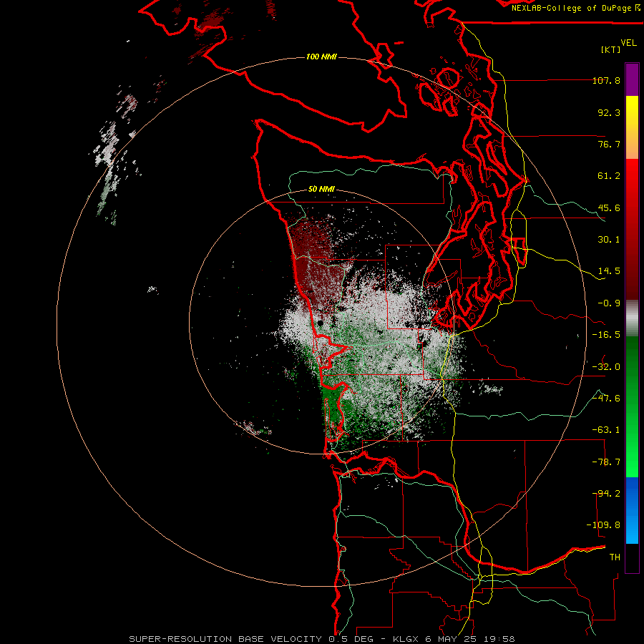Click the black radar site dot at KLGX
This screenshot has width=644, height=644.
click(x=321, y=323)
